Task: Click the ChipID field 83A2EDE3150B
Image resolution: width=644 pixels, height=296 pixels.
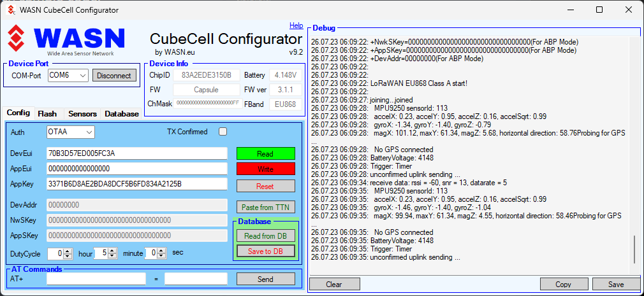Action: point(206,76)
